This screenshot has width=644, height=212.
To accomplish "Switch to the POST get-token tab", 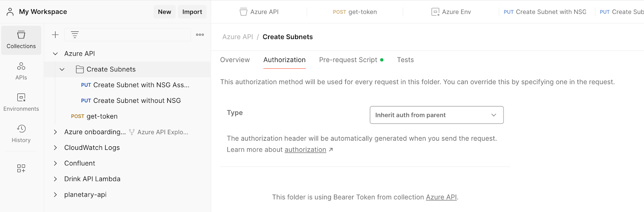I will (355, 12).
